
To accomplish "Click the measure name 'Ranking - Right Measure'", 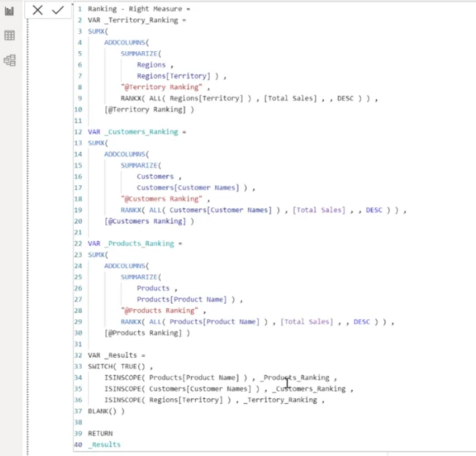I will [135, 9].
